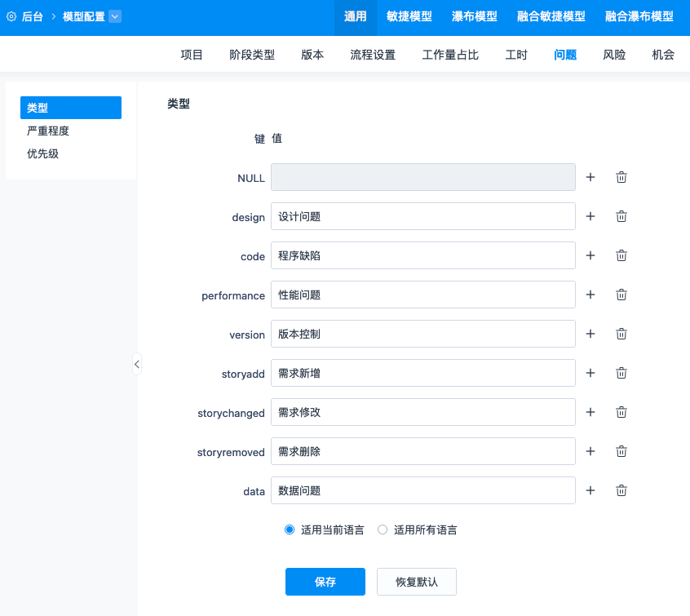Open 优先级 in the left menu
Viewport: 690px width, 616px height.
pyautogui.click(x=43, y=153)
